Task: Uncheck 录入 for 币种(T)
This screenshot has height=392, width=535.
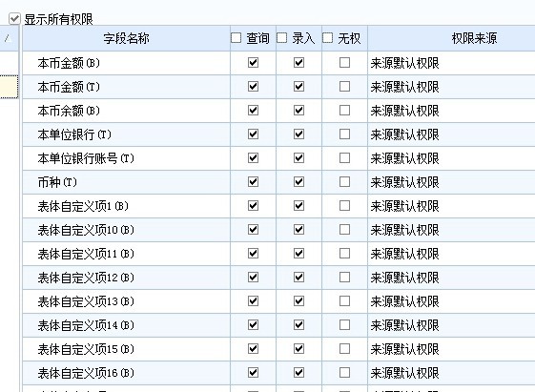Action: (298, 182)
